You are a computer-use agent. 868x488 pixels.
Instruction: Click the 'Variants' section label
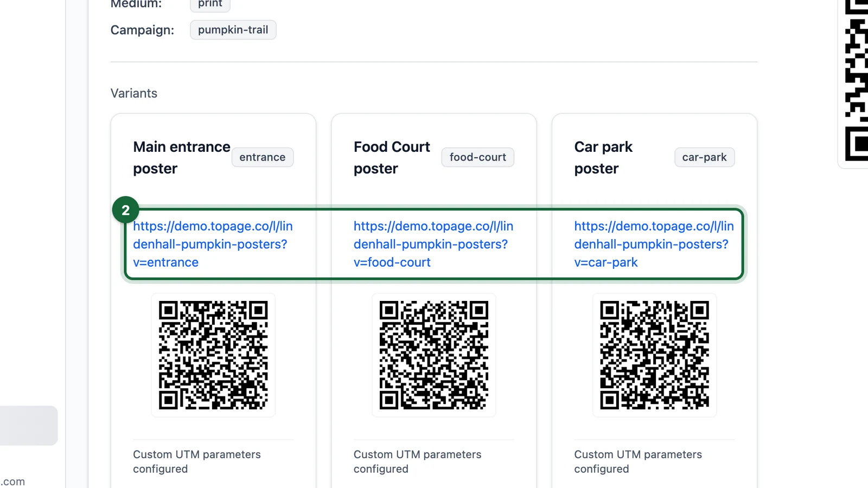coord(134,93)
